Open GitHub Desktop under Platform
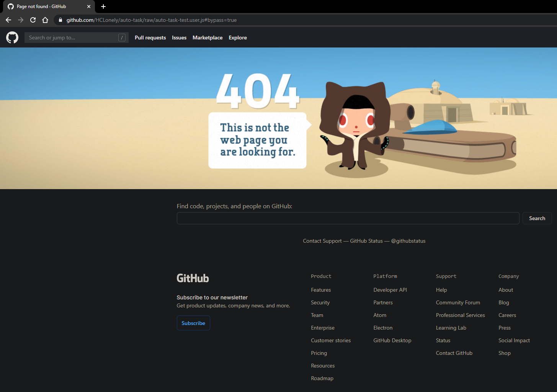Screen dimensions: 557x392 pos(392,340)
